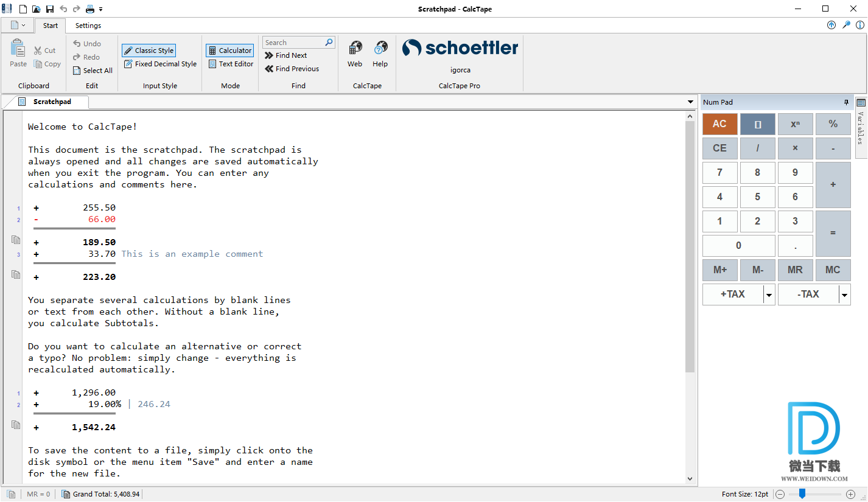Click the percent % button
This screenshot has height=502, width=868.
coord(833,124)
